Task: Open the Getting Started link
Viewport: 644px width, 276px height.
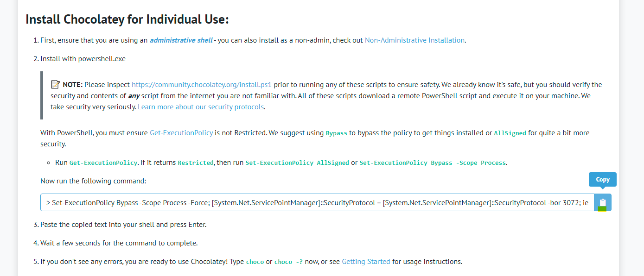Action: [366, 262]
